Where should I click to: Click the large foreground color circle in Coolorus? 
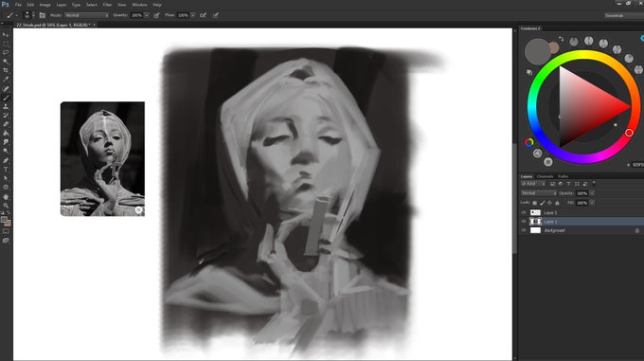[x=537, y=51]
